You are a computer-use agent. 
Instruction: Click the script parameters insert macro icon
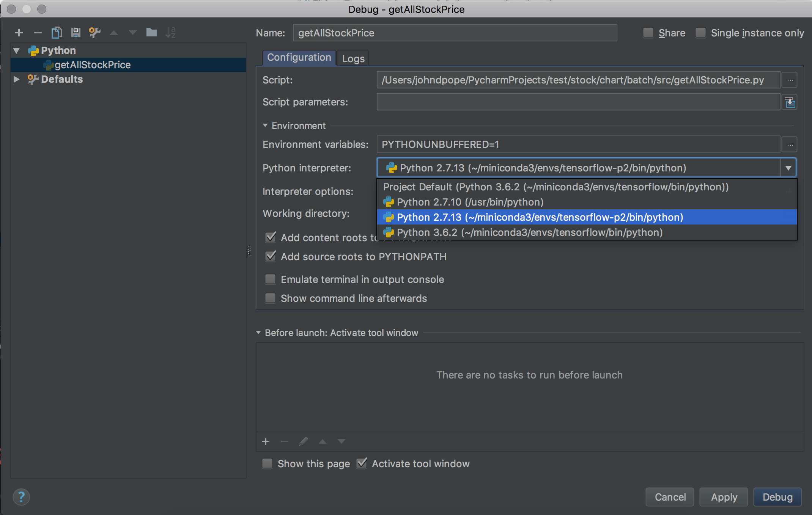[x=790, y=102]
